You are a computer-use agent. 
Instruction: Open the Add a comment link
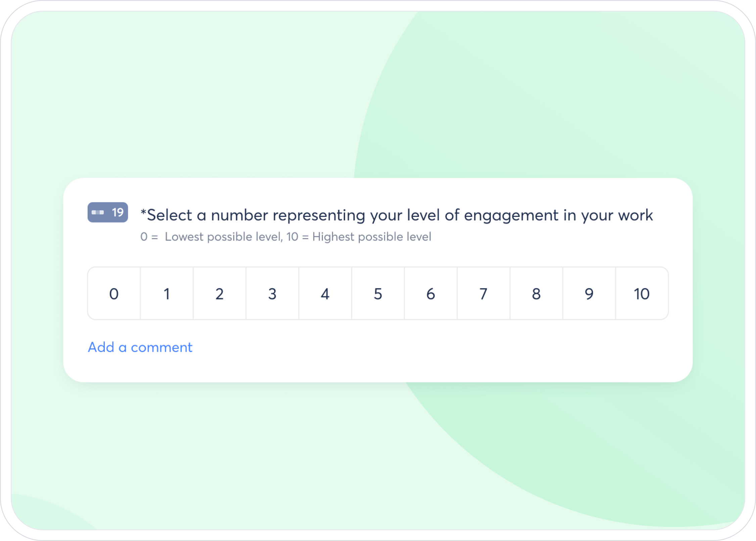[140, 347]
